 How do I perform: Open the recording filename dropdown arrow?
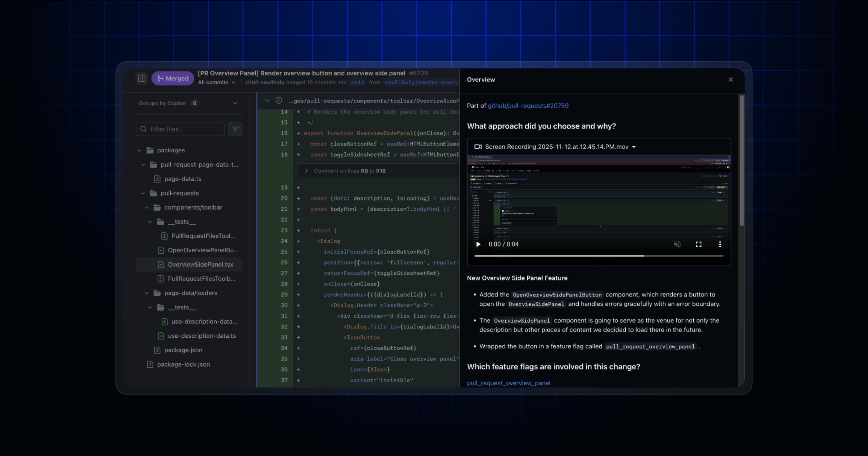click(x=634, y=147)
